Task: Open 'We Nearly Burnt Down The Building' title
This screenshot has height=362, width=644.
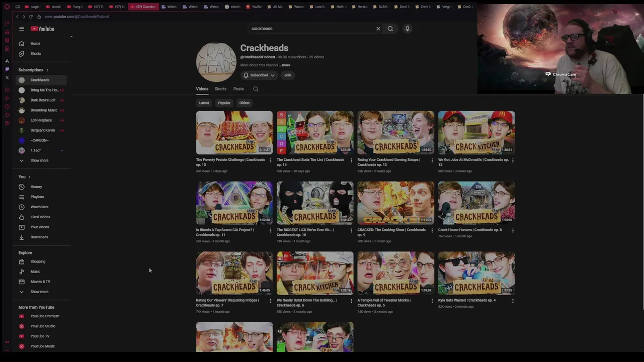Action: pyautogui.click(x=307, y=303)
